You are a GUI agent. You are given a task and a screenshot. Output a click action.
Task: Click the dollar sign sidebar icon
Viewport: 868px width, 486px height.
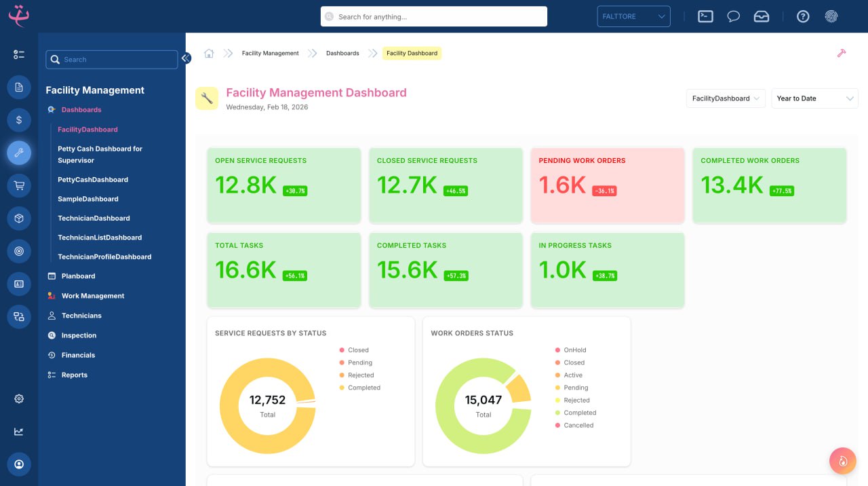[19, 120]
